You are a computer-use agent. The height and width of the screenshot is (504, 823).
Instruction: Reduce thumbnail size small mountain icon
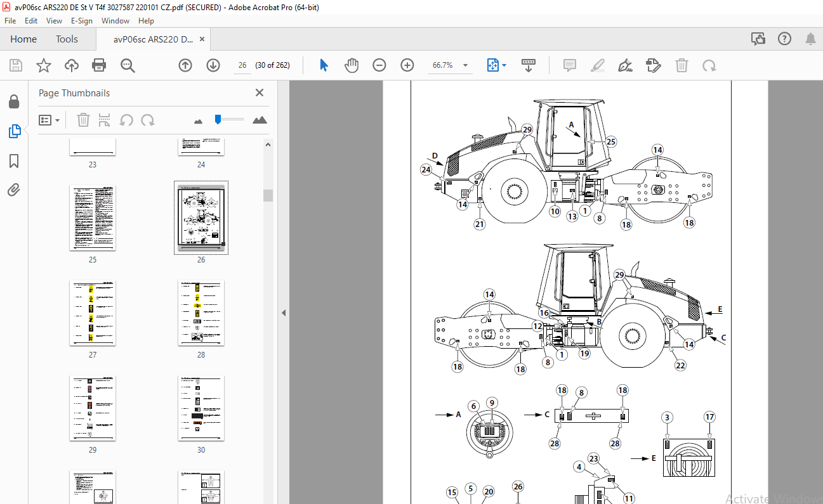coord(198,120)
